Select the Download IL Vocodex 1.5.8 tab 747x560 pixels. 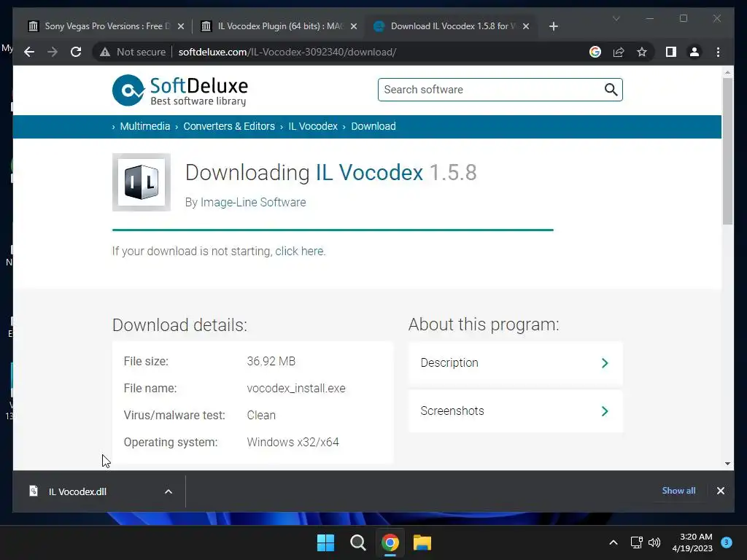coord(452,26)
